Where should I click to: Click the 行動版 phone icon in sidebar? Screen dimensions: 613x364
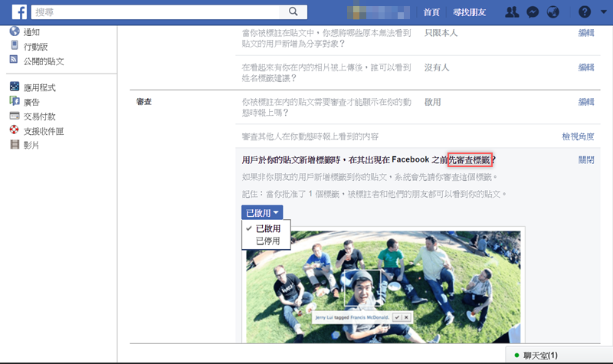pos(15,45)
